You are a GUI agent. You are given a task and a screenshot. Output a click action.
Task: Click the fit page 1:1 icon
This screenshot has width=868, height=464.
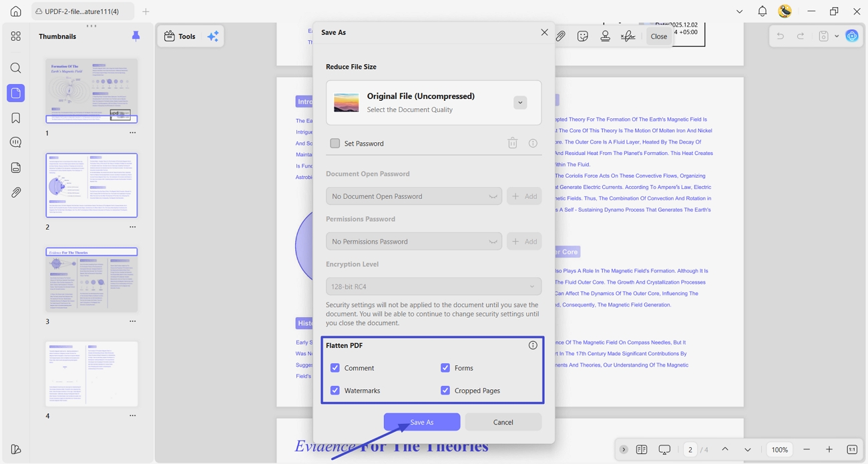pyautogui.click(x=852, y=449)
